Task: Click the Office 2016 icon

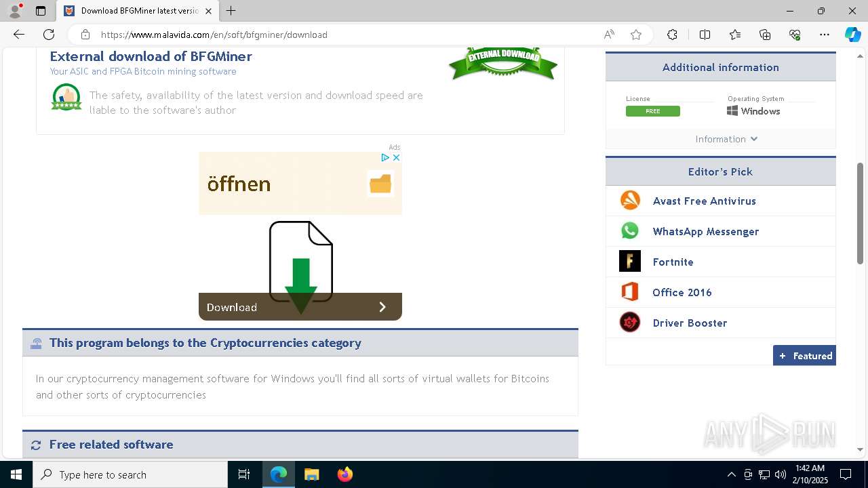Action: point(630,292)
